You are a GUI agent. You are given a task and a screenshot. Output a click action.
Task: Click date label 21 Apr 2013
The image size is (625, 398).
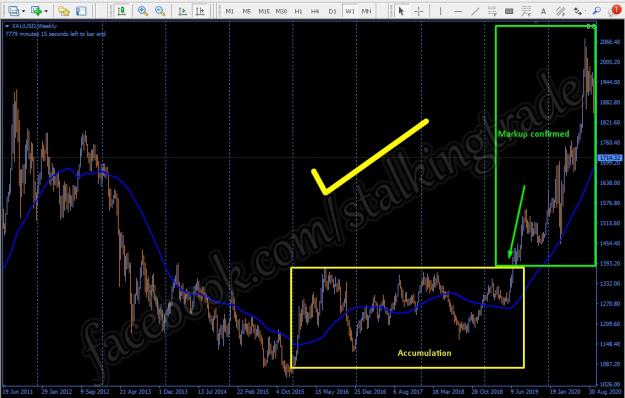tap(135, 392)
